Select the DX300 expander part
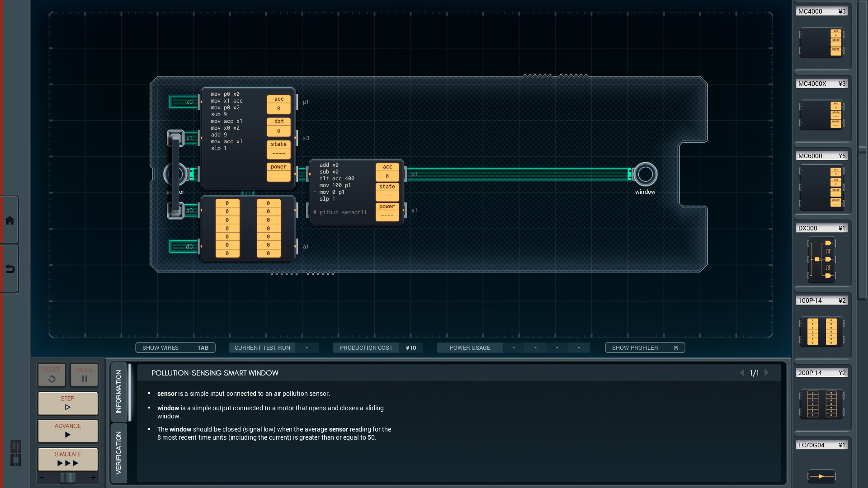 (821, 260)
